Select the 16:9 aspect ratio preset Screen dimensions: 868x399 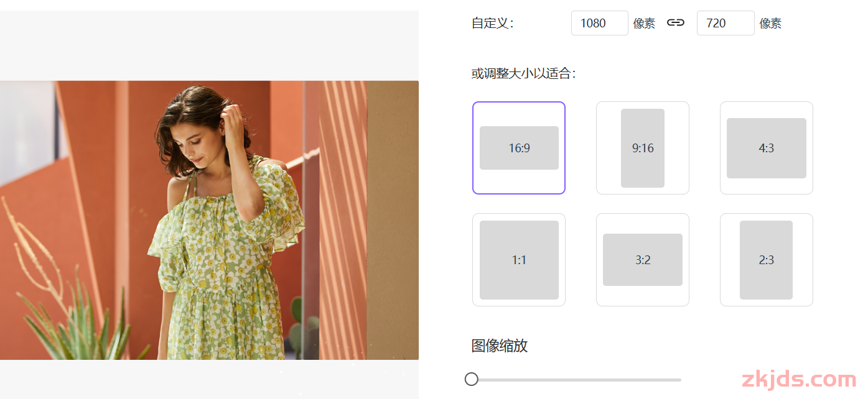519,148
